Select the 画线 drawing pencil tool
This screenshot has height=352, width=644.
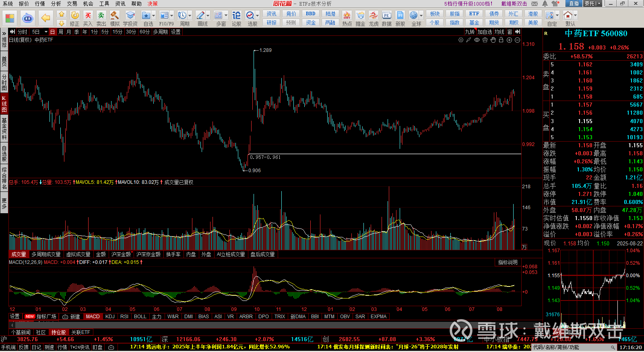coord(200,16)
